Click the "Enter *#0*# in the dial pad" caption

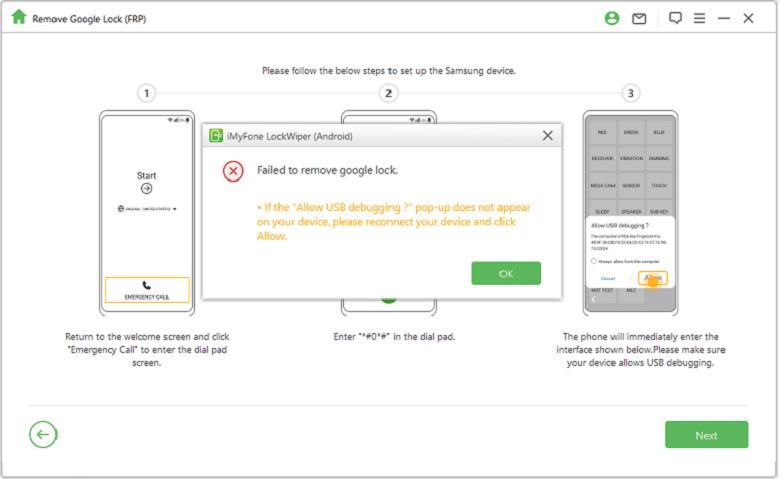click(394, 337)
